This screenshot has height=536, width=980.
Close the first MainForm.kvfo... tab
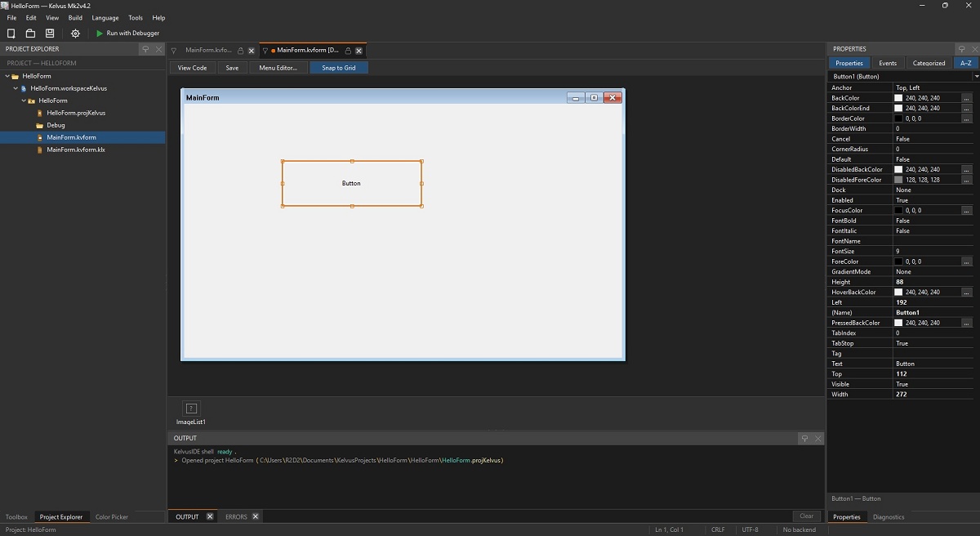click(x=252, y=51)
